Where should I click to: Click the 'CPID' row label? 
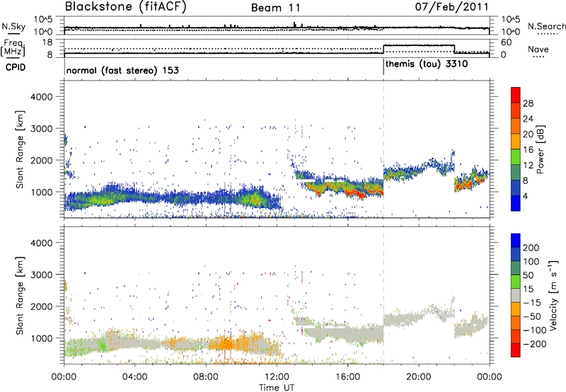point(16,67)
